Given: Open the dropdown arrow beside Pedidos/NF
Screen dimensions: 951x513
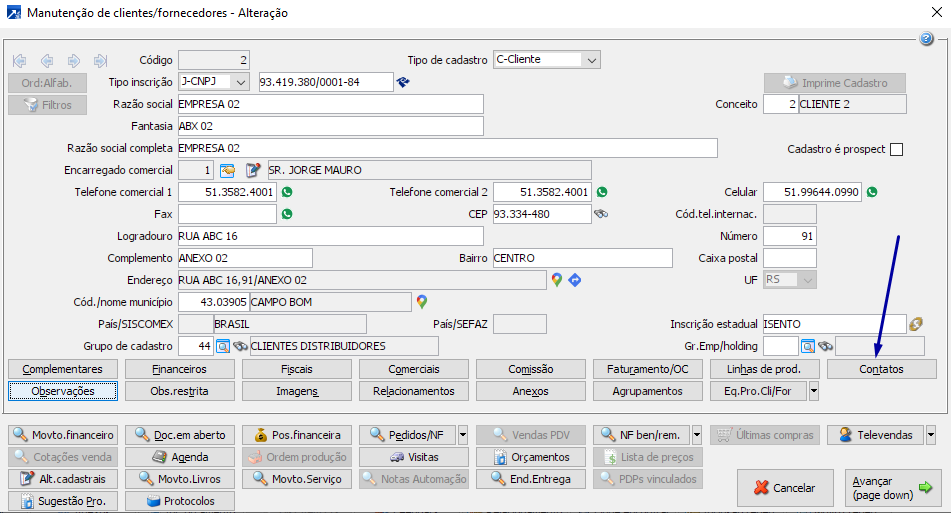Looking at the screenshot, I should [x=462, y=435].
